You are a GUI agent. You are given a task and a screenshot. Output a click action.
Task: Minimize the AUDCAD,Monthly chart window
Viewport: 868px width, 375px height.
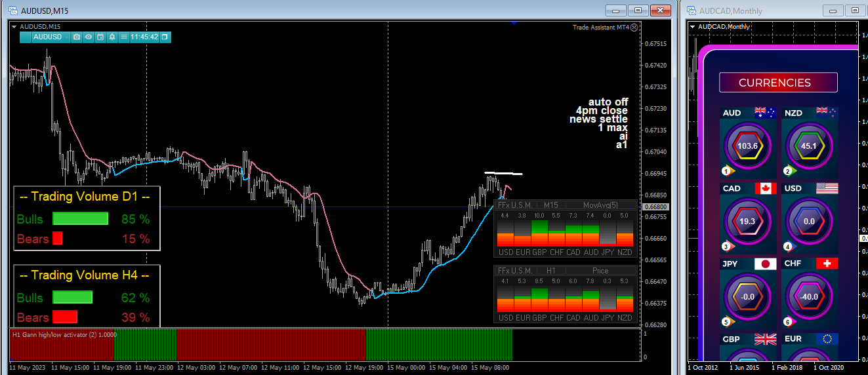tap(833, 10)
